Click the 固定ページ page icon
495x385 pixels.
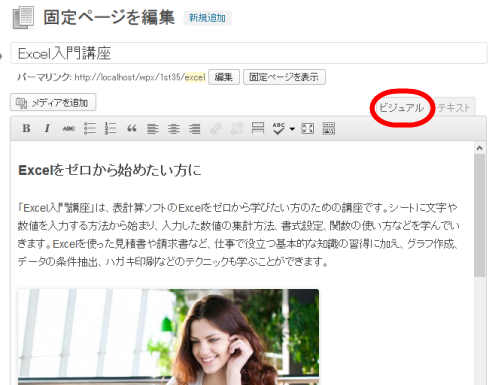point(23,17)
